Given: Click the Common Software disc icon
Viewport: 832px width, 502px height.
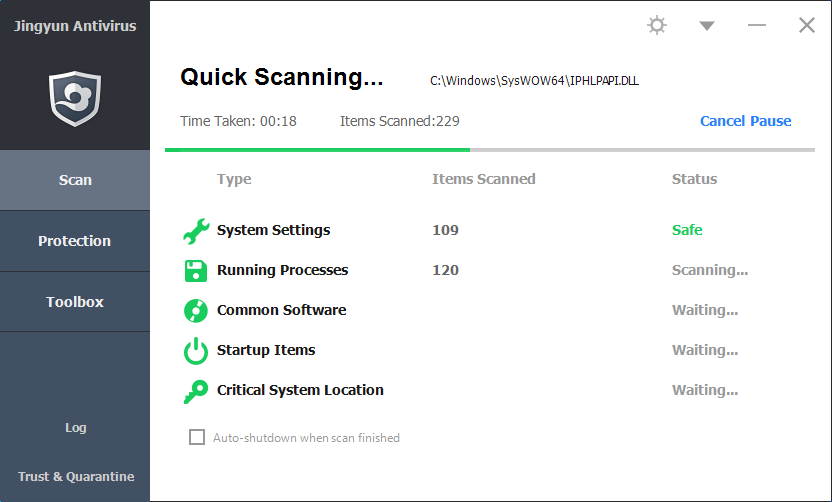Looking at the screenshot, I should pyautogui.click(x=195, y=311).
